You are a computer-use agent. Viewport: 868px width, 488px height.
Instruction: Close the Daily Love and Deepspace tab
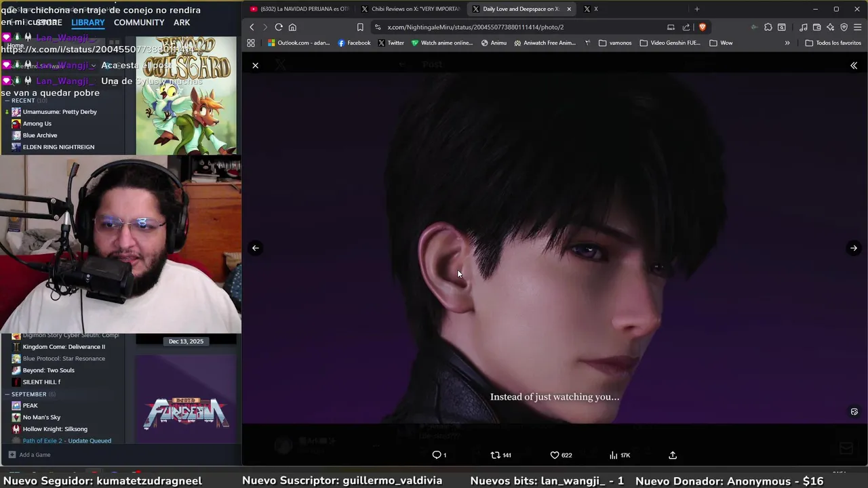click(569, 9)
